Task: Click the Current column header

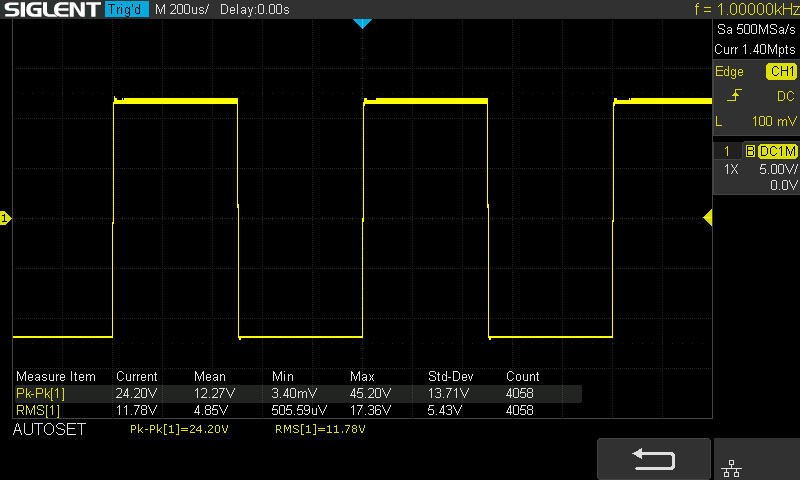Action: tap(137, 376)
